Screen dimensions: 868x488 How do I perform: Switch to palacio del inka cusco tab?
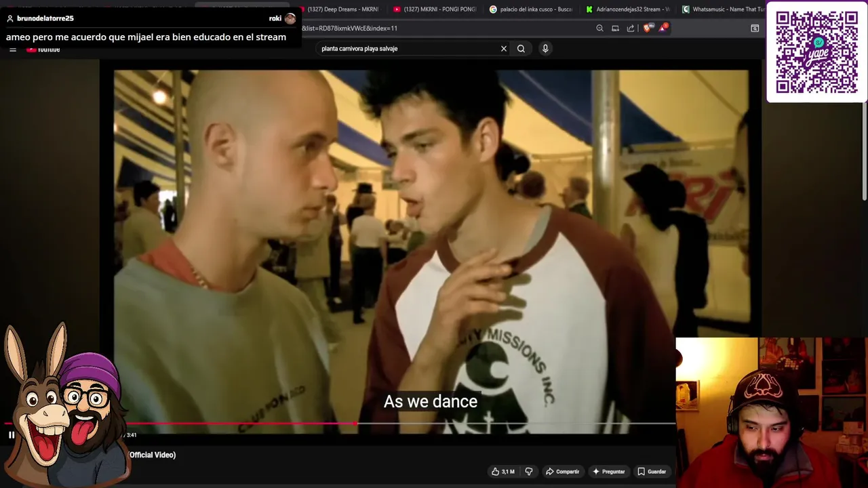point(531,9)
